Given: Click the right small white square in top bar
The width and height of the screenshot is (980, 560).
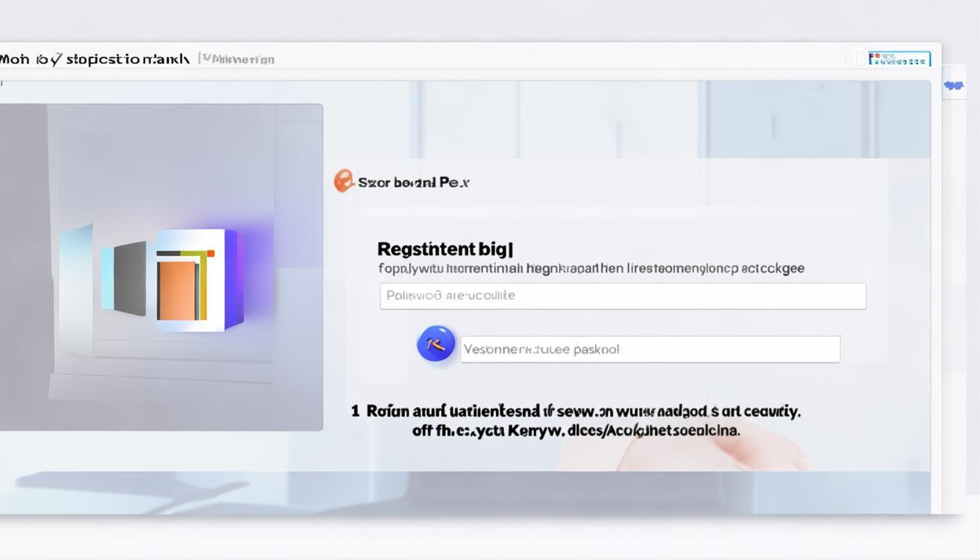Looking at the screenshot, I should 860,58.
